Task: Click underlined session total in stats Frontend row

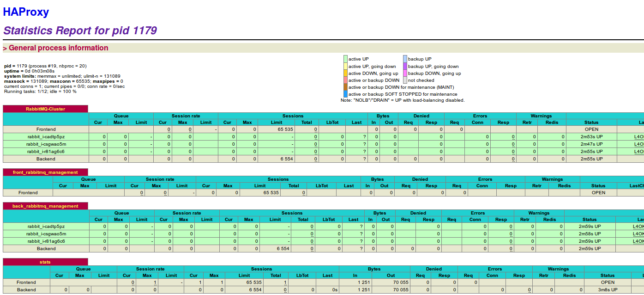Action: 285,283
